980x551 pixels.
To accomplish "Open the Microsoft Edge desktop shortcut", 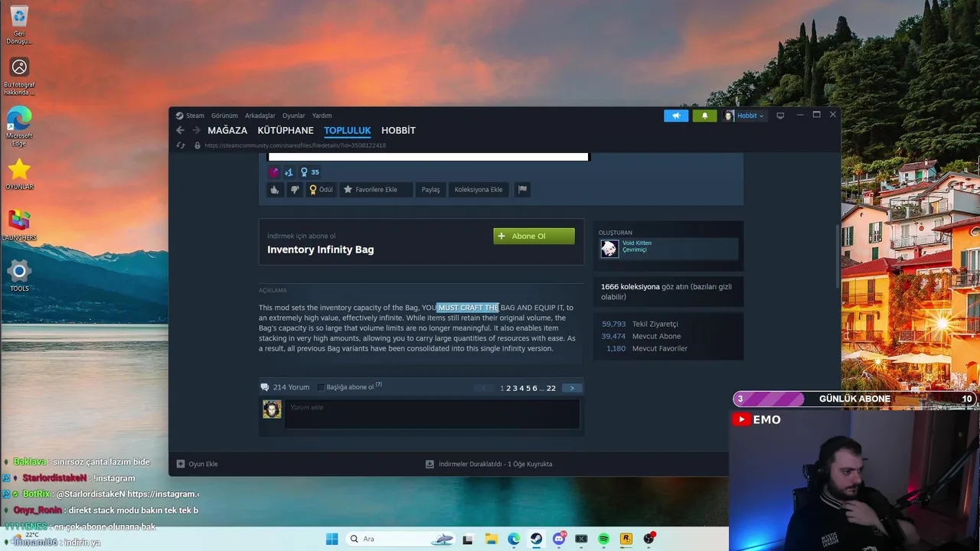I will 19,125.
